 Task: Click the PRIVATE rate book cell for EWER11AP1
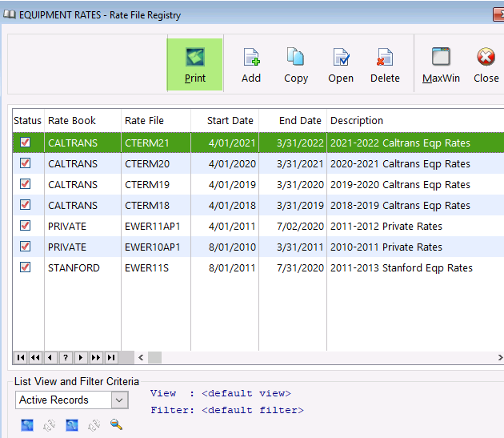82,227
